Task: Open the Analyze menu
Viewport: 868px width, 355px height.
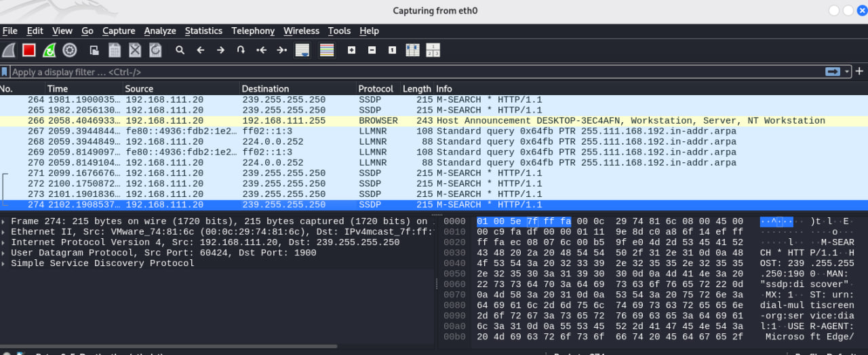Action: tap(160, 31)
